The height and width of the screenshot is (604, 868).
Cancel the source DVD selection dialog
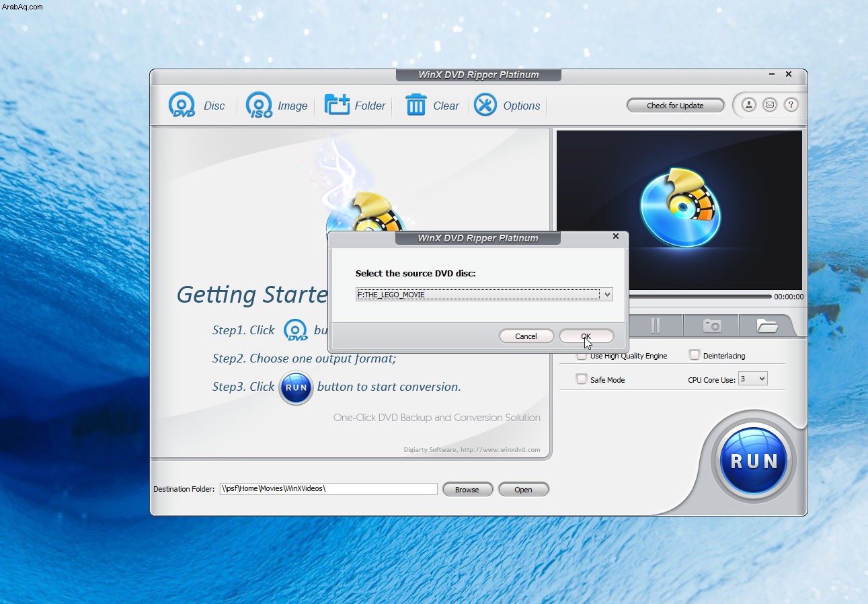(x=526, y=336)
